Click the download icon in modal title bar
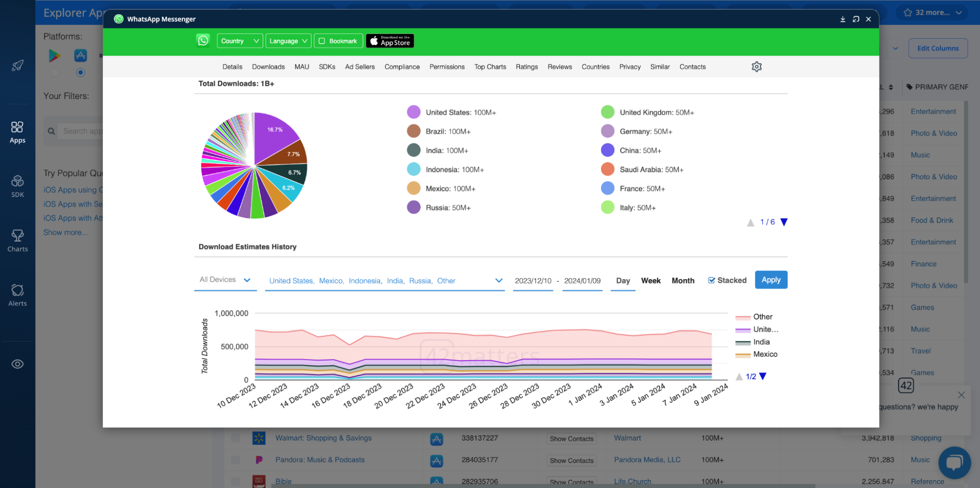 (843, 19)
